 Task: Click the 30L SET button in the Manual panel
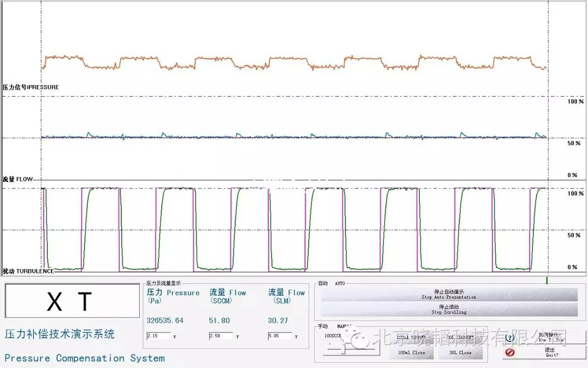click(460, 338)
